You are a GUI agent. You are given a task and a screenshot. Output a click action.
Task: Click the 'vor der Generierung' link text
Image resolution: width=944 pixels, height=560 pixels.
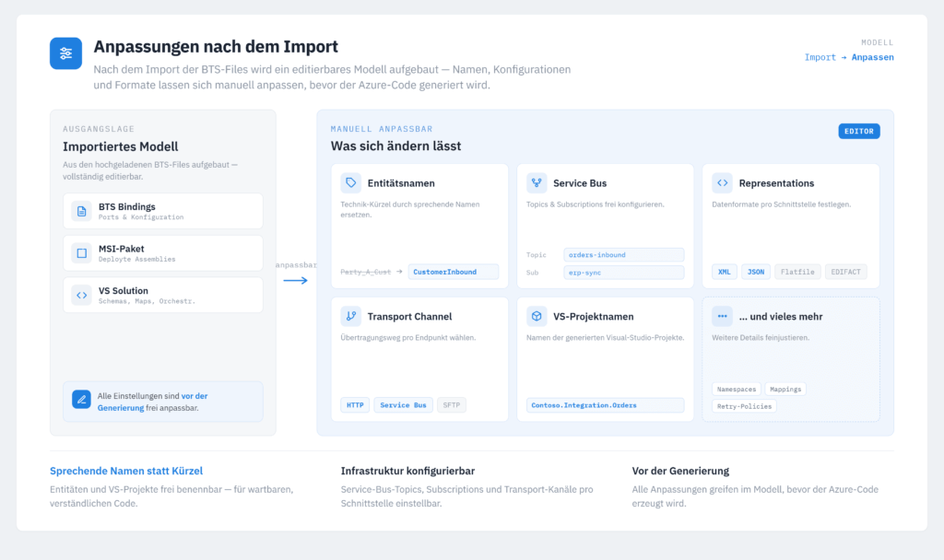click(152, 402)
